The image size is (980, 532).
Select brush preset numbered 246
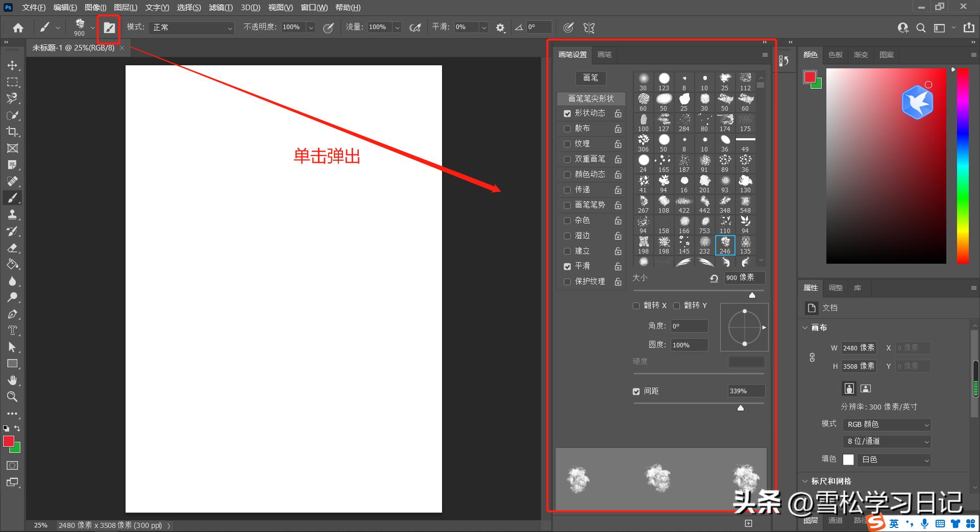pos(725,245)
